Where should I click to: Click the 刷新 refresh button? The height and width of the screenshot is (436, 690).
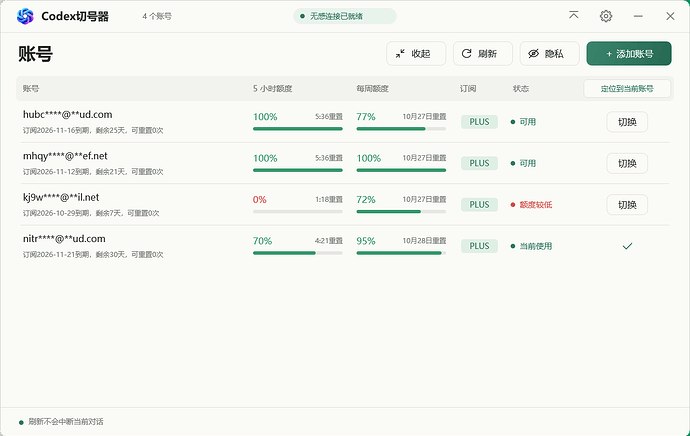483,54
